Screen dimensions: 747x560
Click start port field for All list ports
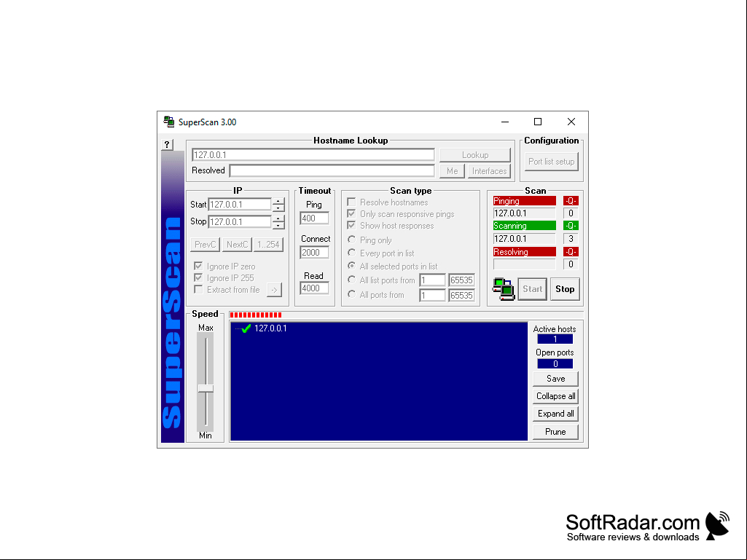433,280
